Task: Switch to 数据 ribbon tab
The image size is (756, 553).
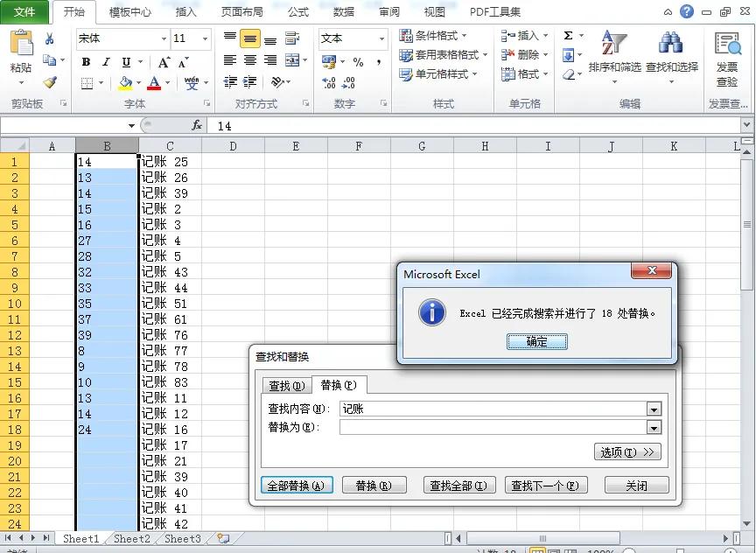Action: coord(344,12)
